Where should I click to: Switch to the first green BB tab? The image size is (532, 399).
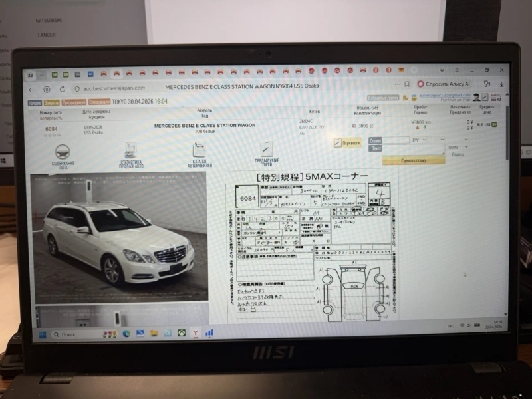(x=55, y=74)
